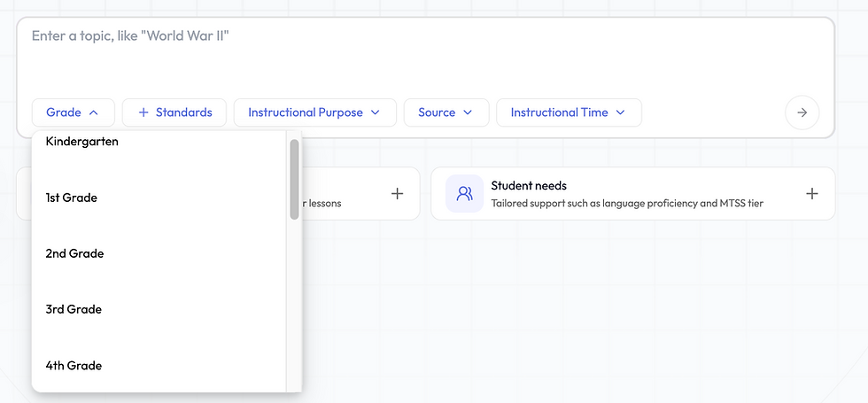Click the plus icon in Standards button
This screenshot has height=403, width=868.
pos(143,112)
